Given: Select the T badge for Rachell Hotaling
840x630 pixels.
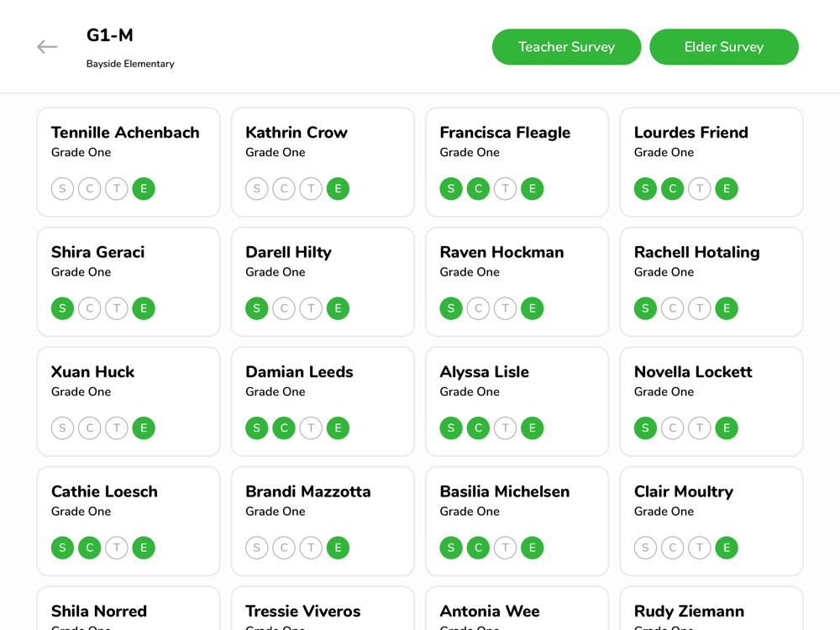Looking at the screenshot, I should coord(700,308).
